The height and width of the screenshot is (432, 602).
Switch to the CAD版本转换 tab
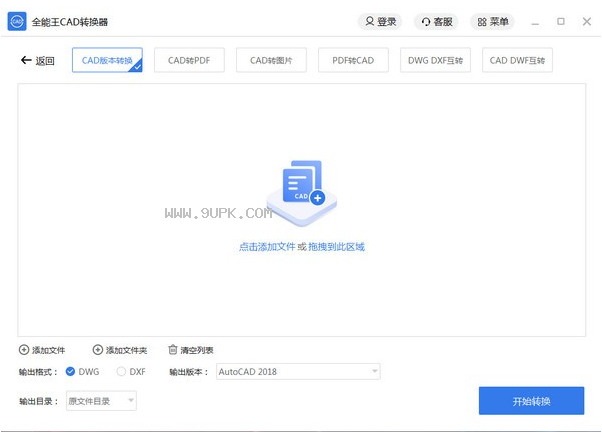[107, 60]
